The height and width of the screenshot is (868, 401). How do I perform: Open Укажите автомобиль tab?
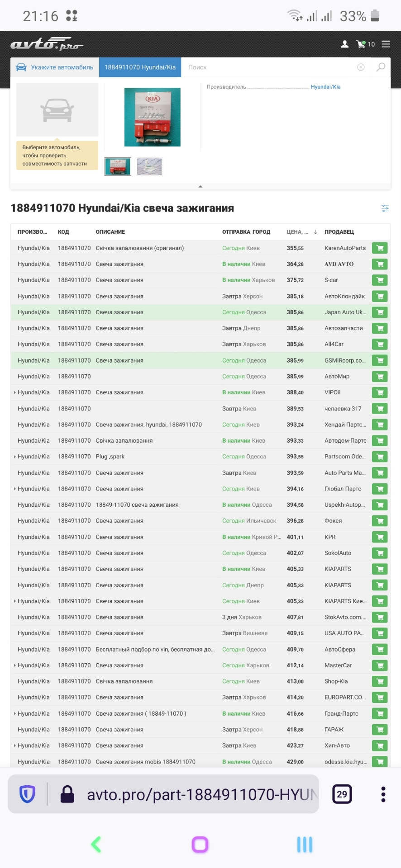[55, 67]
